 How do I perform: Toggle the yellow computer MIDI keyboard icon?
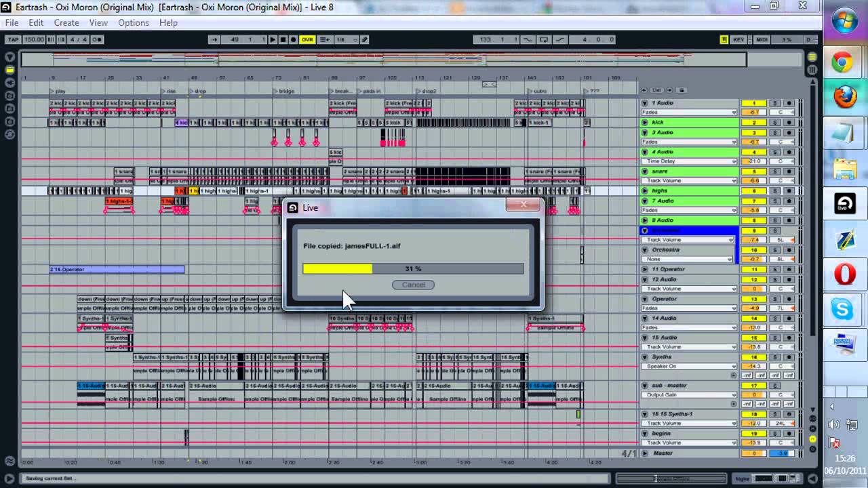click(x=724, y=39)
